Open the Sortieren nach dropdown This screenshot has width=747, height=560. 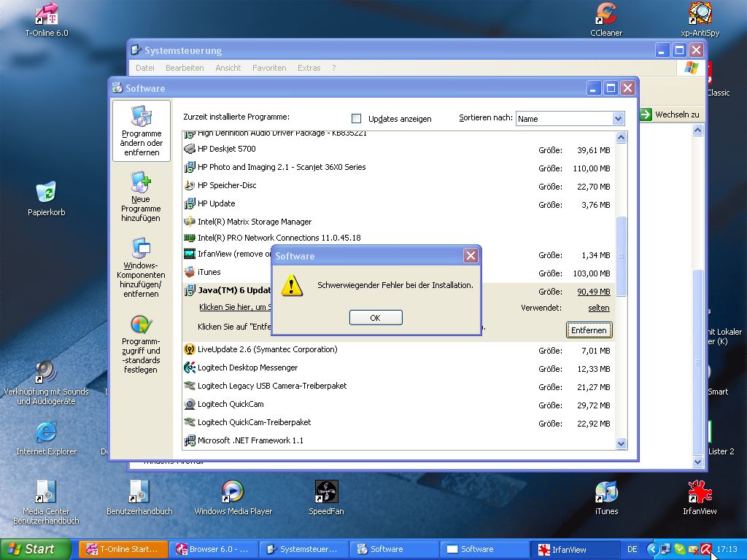point(618,119)
